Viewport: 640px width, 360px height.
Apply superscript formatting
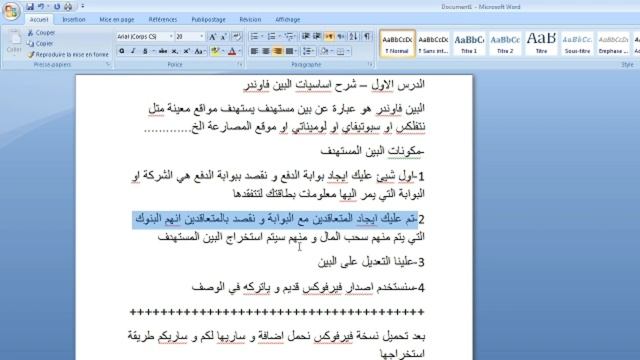click(x=187, y=51)
